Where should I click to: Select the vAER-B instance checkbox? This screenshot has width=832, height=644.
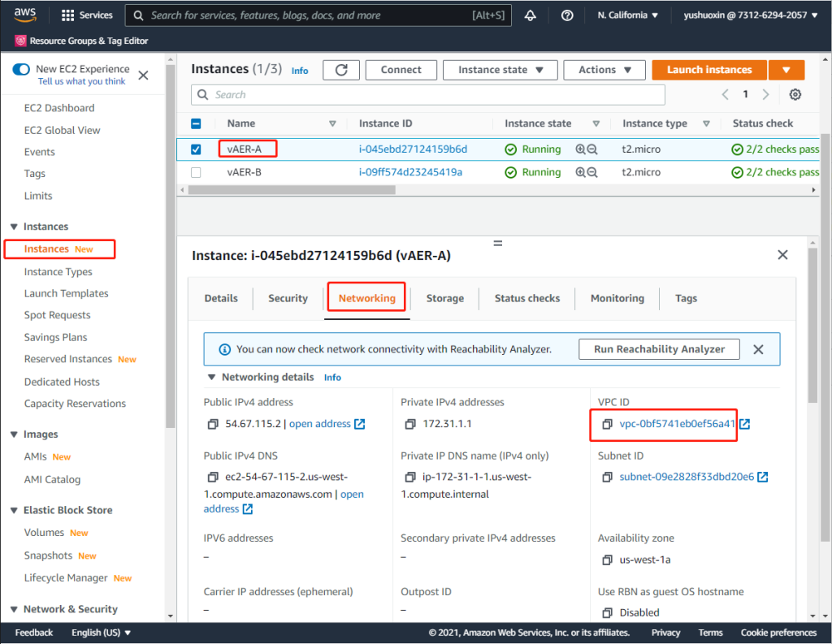[x=196, y=172]
